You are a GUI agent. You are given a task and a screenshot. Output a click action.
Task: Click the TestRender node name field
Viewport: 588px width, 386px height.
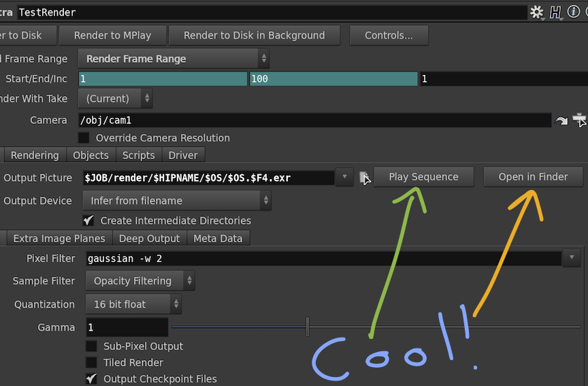click(272, 12)
